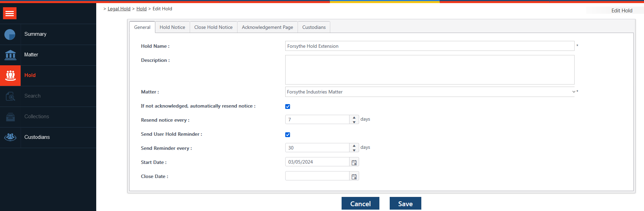Switch to the Hold Notice tab
This screenshot has height=211, width=644.
tap(172, 27)
